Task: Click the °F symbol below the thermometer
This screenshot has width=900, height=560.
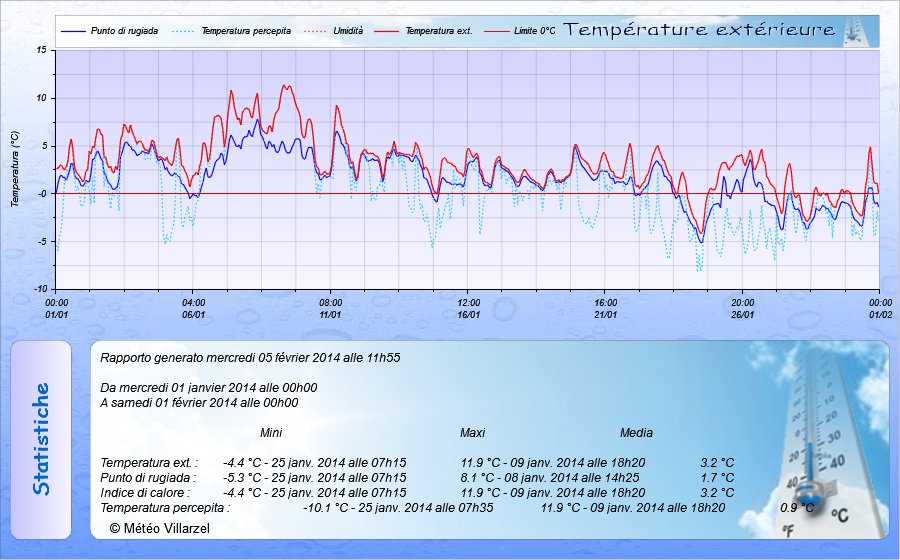Action: [x=788, y=529]
